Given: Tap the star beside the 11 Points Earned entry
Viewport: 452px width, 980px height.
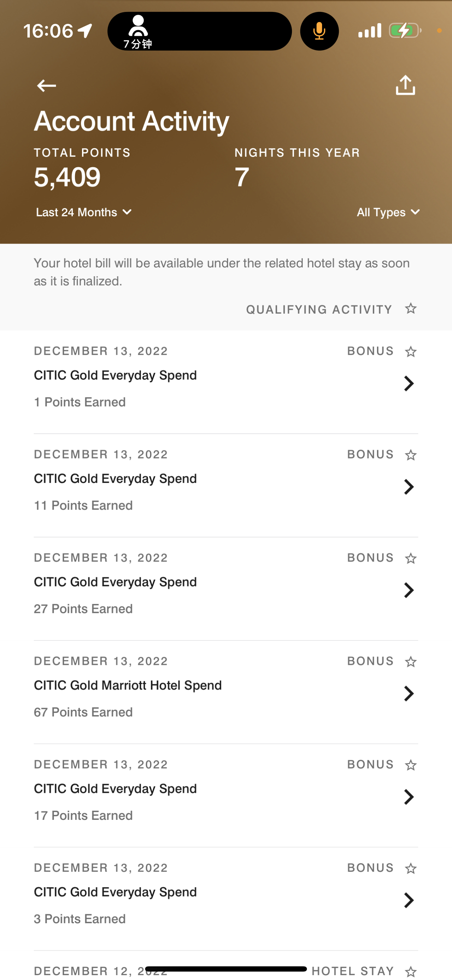Looking at the screenshot, I should click(x=411, y=455).
